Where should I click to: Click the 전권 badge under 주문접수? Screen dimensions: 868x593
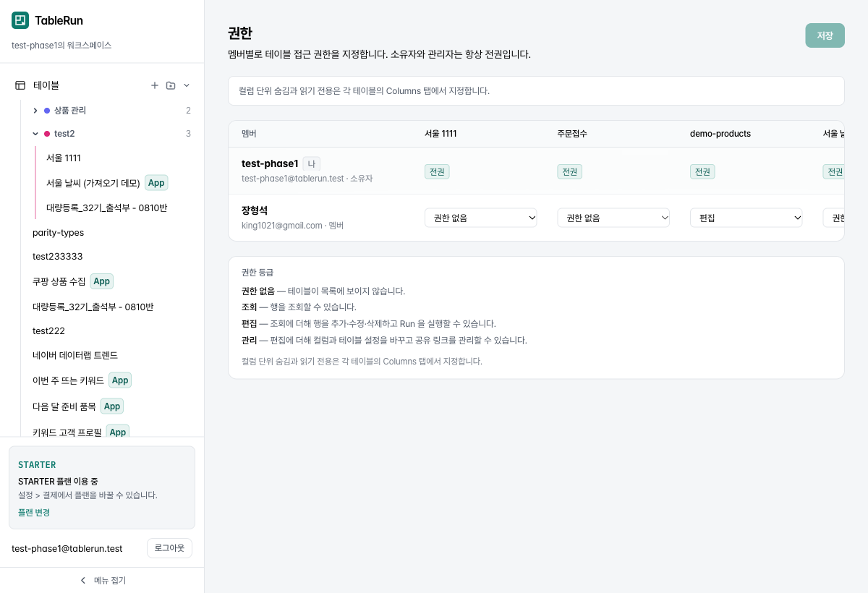pyautogui.click(x=569, y=171)
